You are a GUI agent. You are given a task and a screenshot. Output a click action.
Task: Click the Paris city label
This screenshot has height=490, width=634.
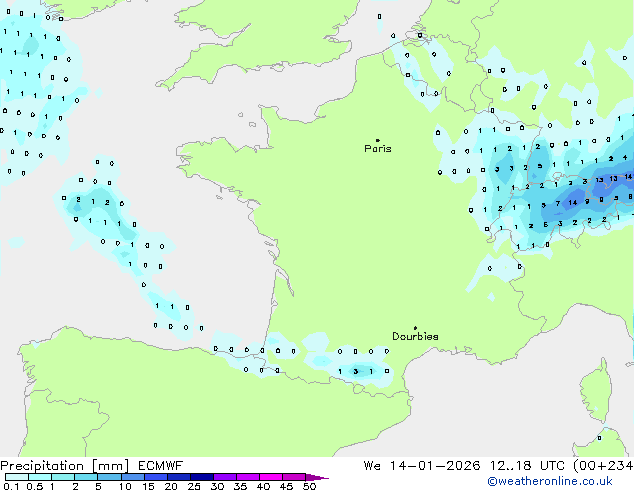point(378,149)
